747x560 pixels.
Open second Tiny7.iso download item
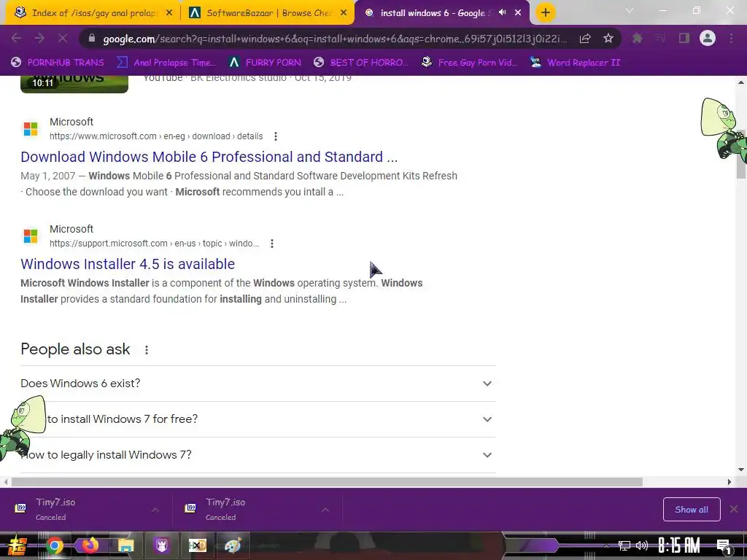coord(249,509)
